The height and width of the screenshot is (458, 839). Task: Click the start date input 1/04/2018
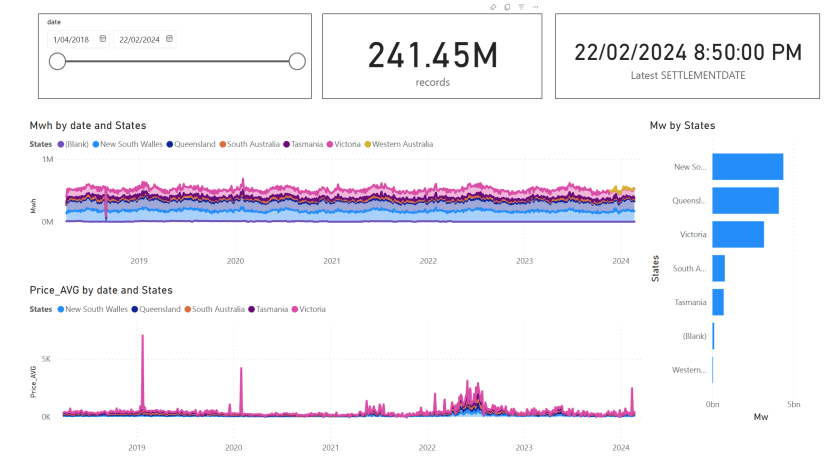[x=70, y=40]
